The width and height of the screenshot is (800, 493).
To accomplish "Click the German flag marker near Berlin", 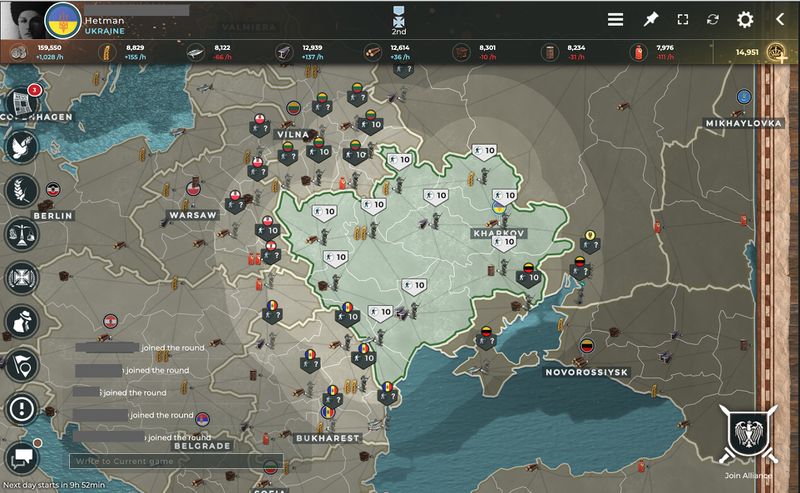I will click(53, 189).
